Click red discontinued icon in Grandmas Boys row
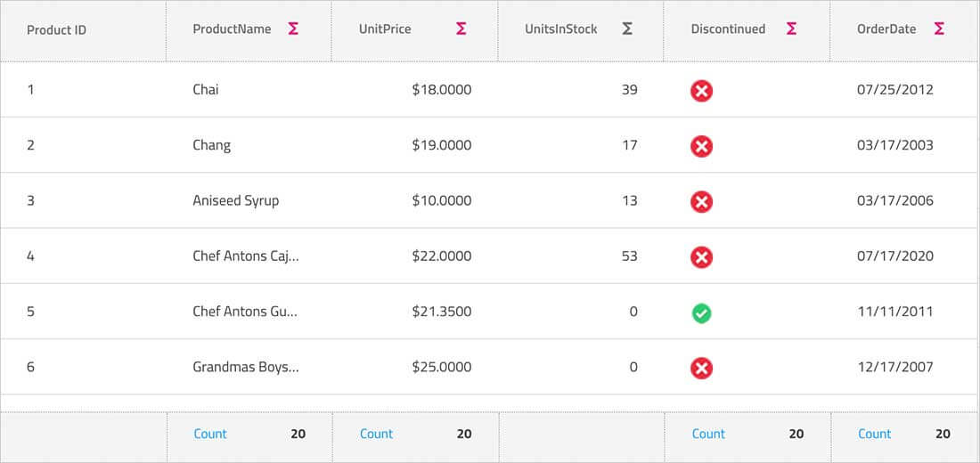The height and width of the screenshot is (463, 980). point(701,368)
